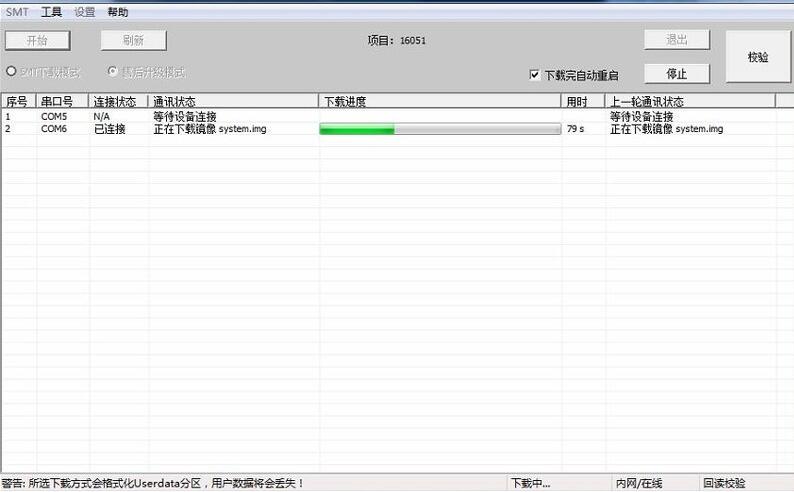Viewport: 794px width, 492px height.
Task: Click the 内网/在线 status bar entry
Action: (x=639, y=483)
